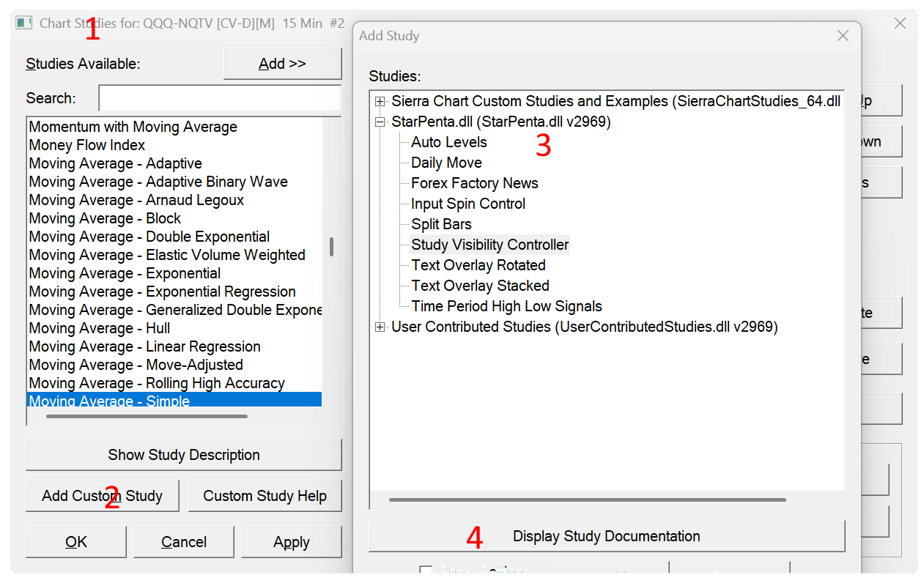
Task: Select Moving Average - Double Exponential
Action: (149, 237)
